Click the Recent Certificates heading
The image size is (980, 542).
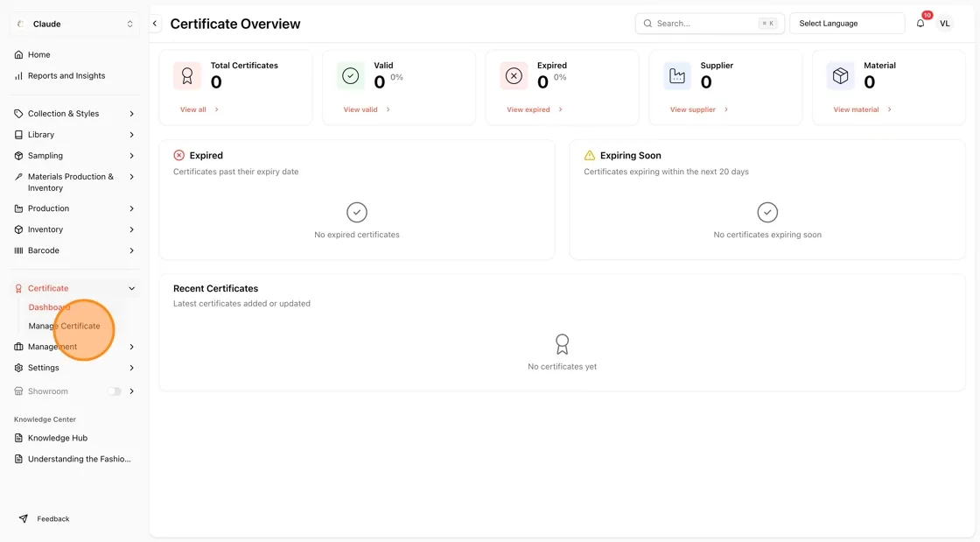click(215, 289)
